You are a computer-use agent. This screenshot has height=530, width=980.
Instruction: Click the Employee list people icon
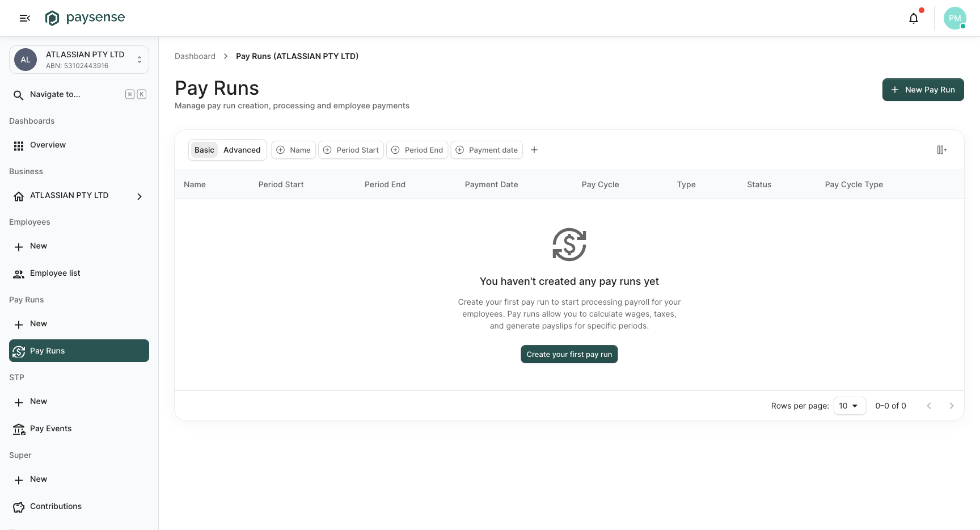click(19, 274)
